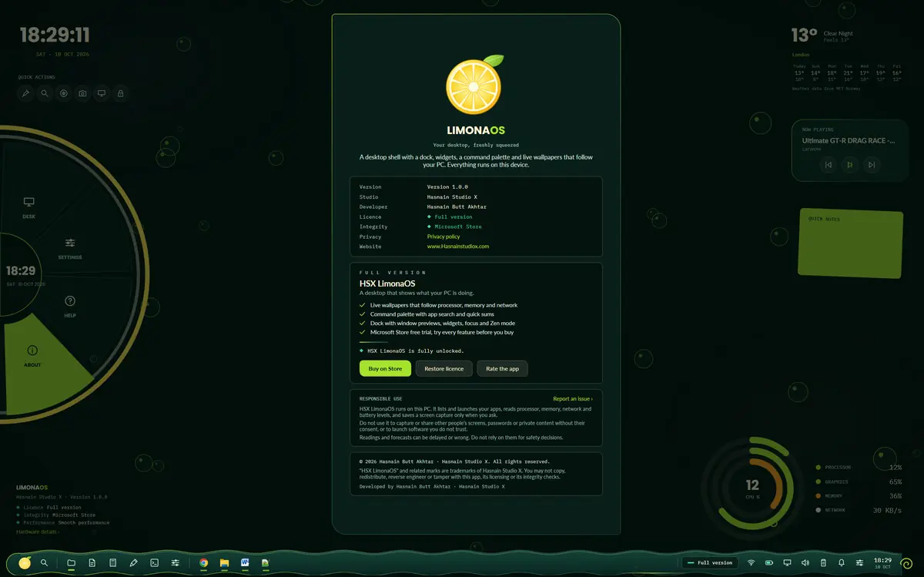This screenshot has width=924, height=577.
Task: Click the Microsoft Store integrity value
Action: click(458, 226)
